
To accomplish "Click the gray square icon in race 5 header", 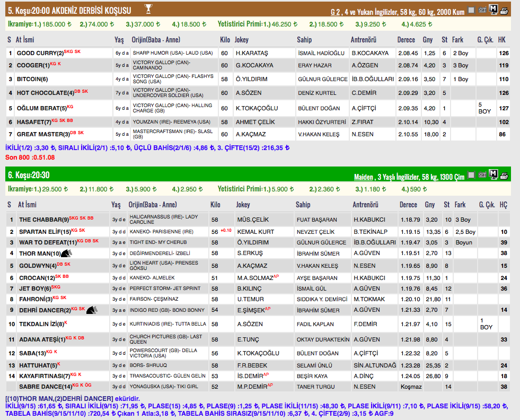I will [472, 10].
